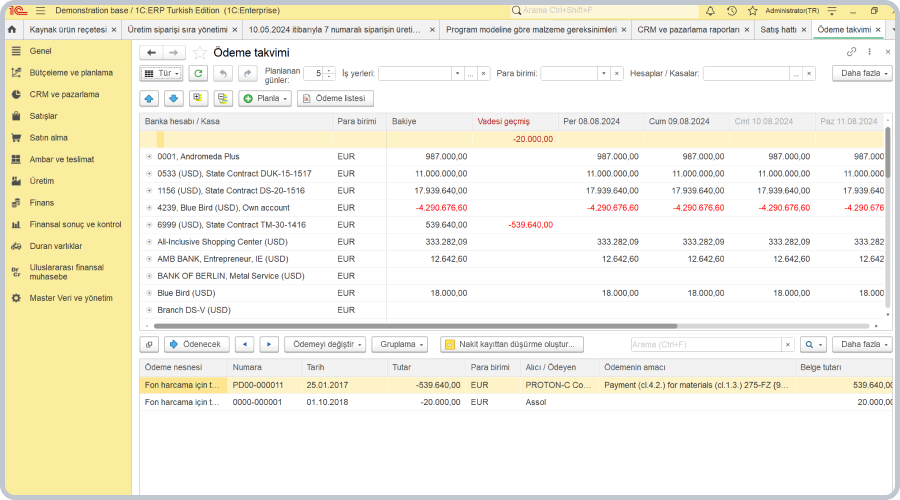Open Finans section in sidebar
Image resolution: width=900 pixels, height=500 pixels.
[x=42, y=202]
